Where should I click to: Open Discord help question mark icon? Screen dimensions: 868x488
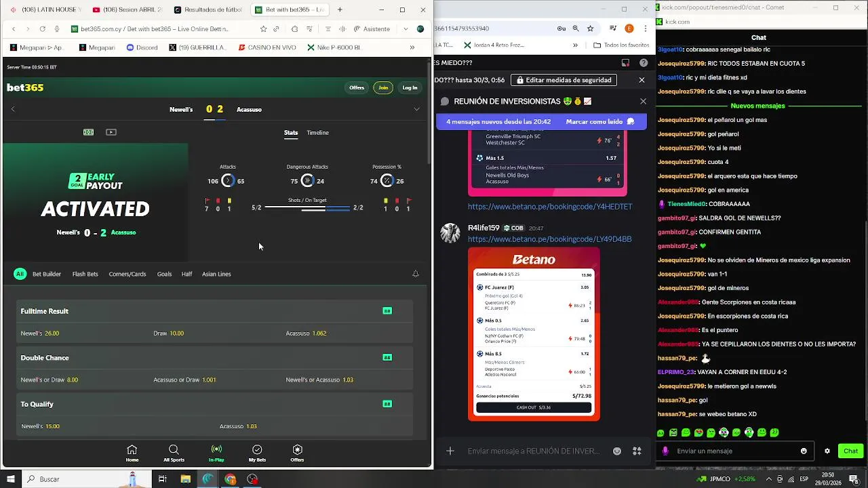[643, 63]
